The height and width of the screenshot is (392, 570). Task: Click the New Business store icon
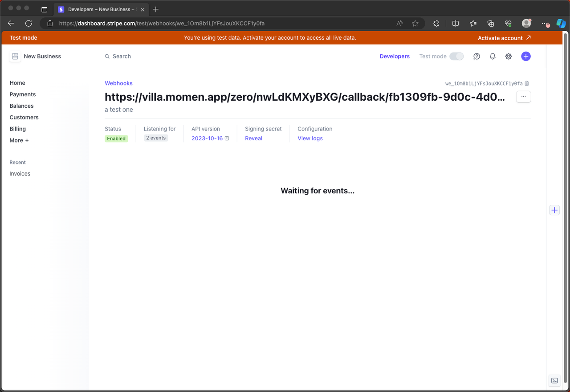(x=15, y=56)
